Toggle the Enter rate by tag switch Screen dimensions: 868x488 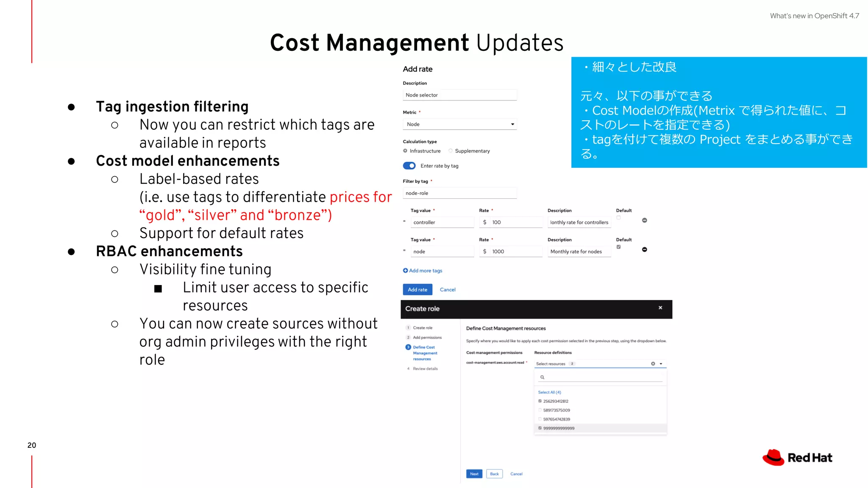[x=409, y=166]
